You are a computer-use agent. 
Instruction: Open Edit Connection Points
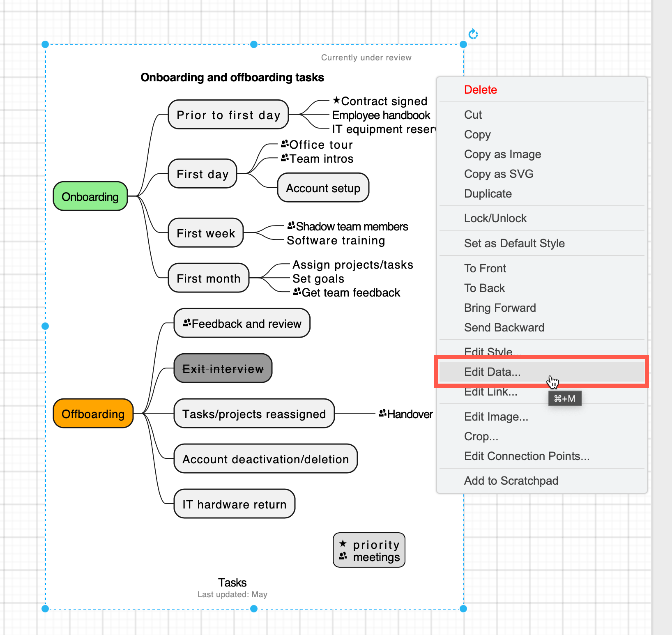[527, 456]
